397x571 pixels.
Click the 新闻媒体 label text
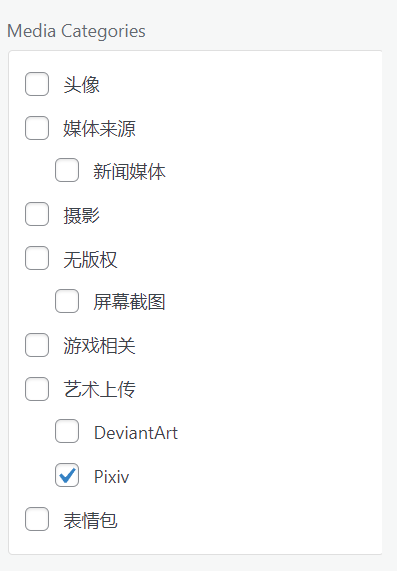pyautogui.click(x=129, y=171)
